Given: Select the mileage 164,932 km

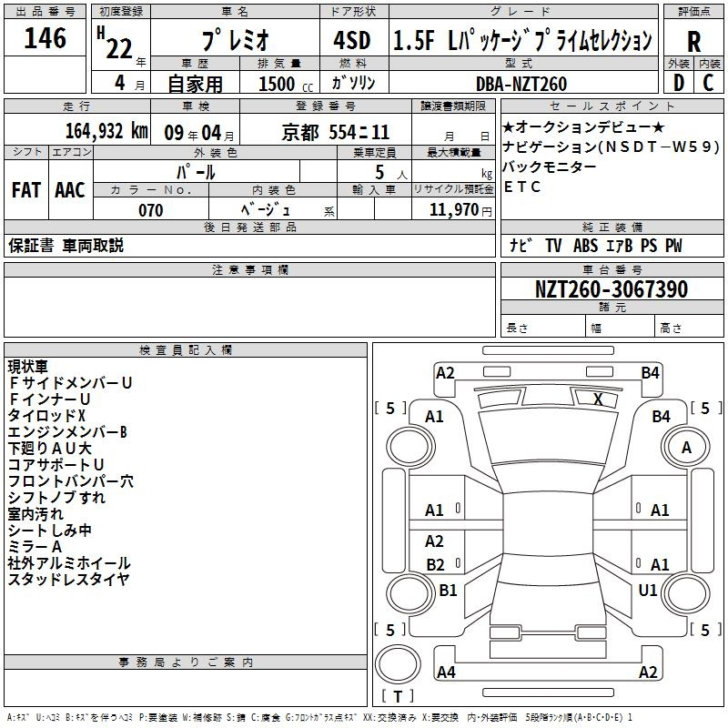Looking at the screenshot, I should click(x=106, y=131).
